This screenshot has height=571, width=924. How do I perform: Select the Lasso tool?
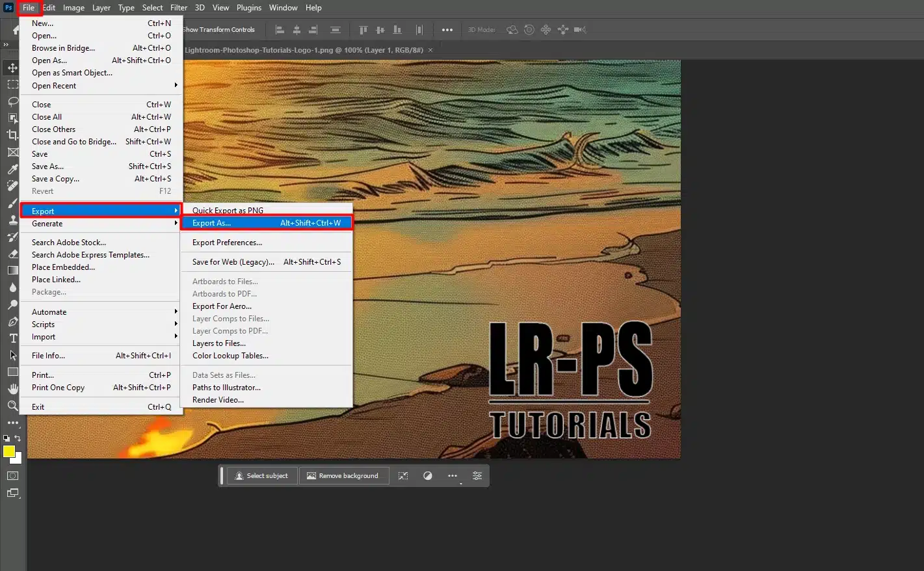[12, 101]
